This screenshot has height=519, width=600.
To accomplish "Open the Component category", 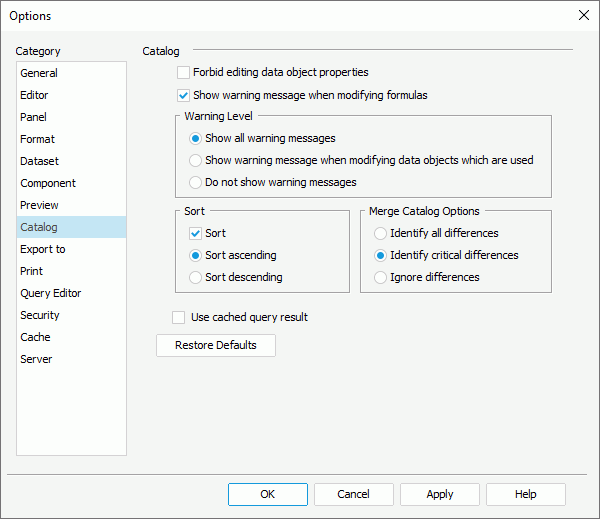I will (x=71, y=183).
